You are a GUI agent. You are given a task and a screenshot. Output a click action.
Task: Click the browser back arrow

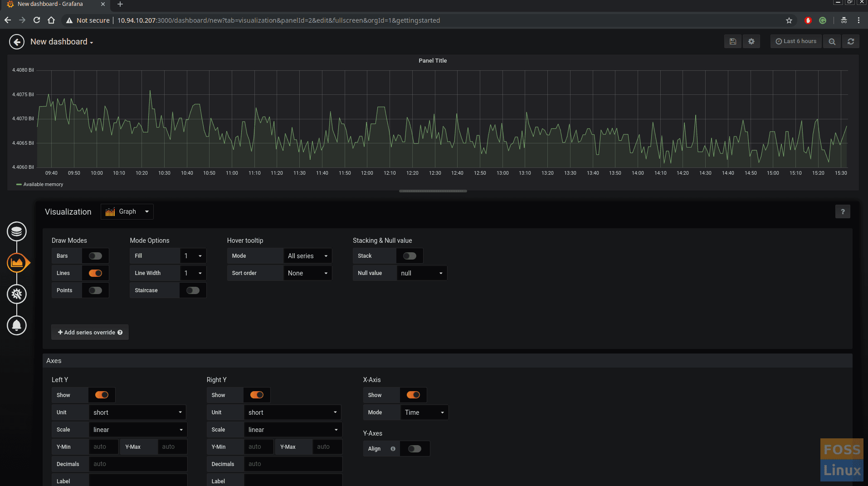pos(8,20)
